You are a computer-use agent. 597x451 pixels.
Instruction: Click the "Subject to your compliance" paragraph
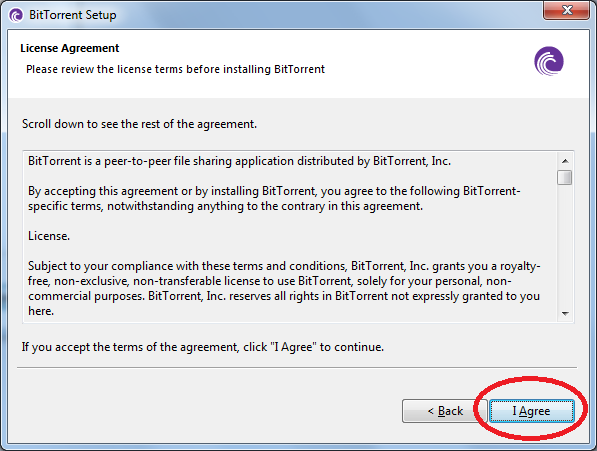coord(284,288)
